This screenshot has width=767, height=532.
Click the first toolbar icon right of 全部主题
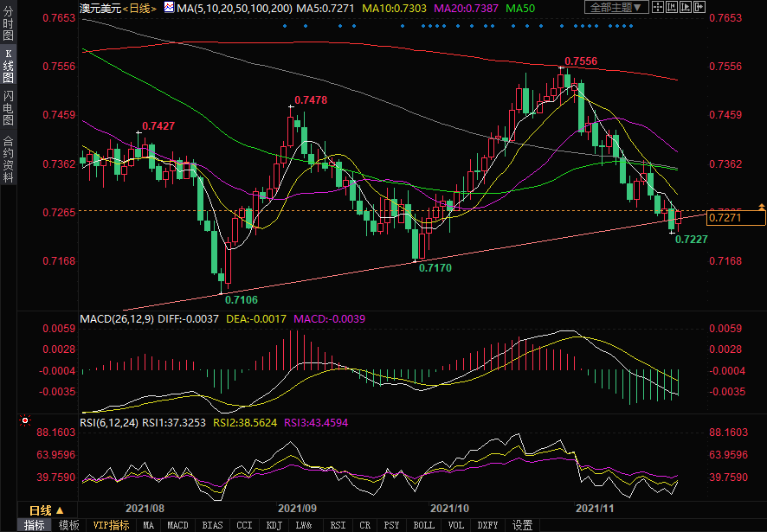click(x=660, y=8)
